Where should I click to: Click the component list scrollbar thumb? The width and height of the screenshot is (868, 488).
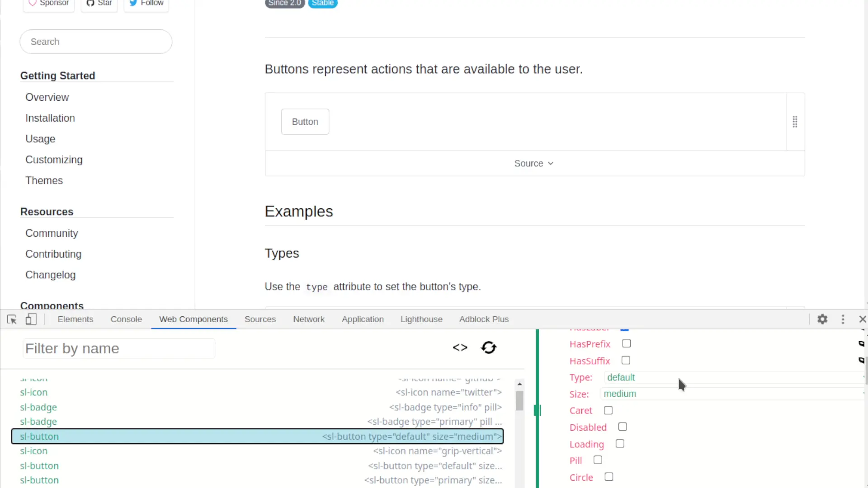(x=519, y=400)
